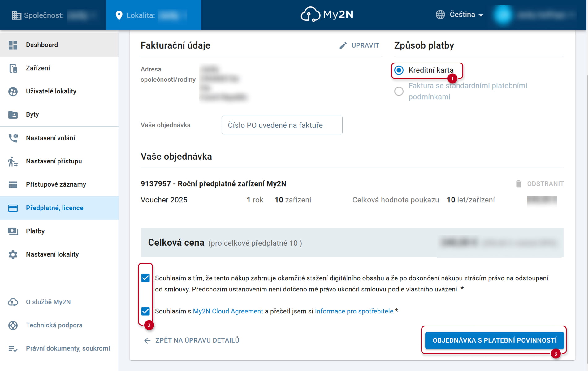Go to Zařízení section

point(59,68)
